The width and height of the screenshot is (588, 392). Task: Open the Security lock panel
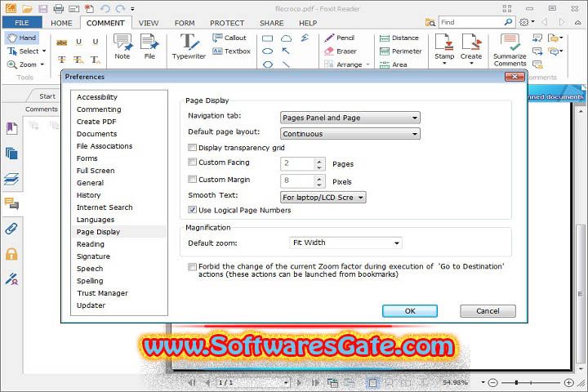11,254
